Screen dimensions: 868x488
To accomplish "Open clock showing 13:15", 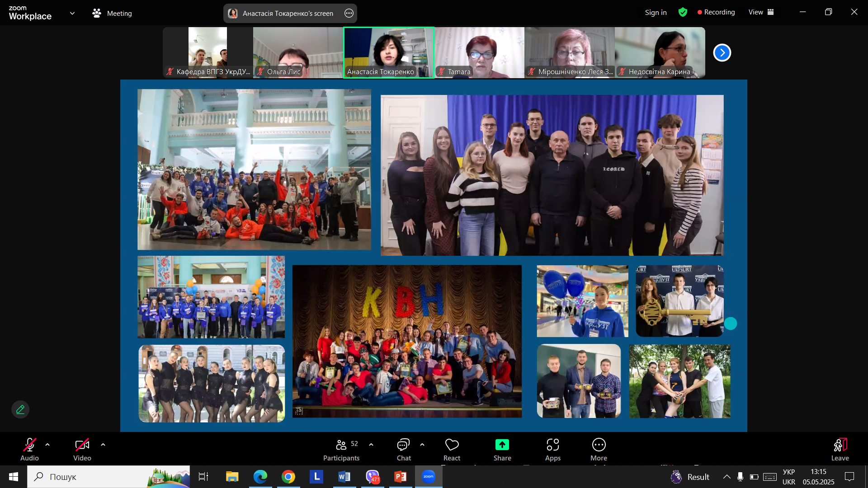I will coord(818,477).
